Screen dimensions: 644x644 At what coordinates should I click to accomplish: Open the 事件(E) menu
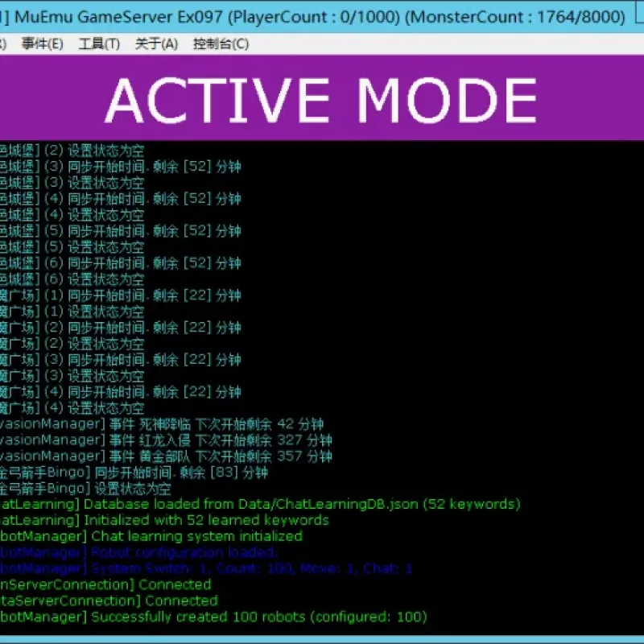[x=43, y=43]
